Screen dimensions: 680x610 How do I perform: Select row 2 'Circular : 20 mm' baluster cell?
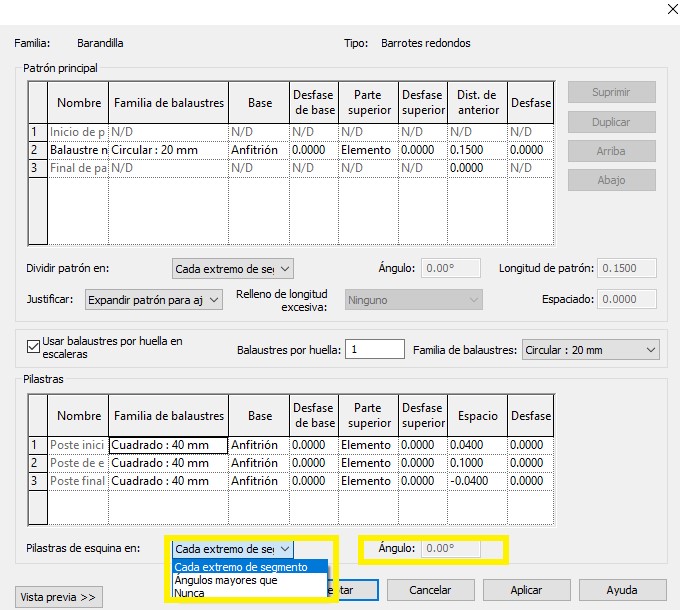point(168,150)
